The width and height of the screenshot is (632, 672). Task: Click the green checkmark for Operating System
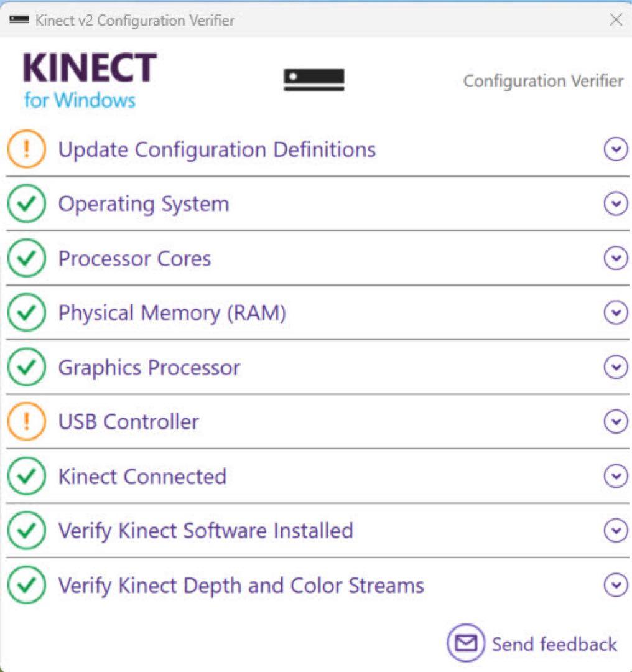[x=26, y=203]
